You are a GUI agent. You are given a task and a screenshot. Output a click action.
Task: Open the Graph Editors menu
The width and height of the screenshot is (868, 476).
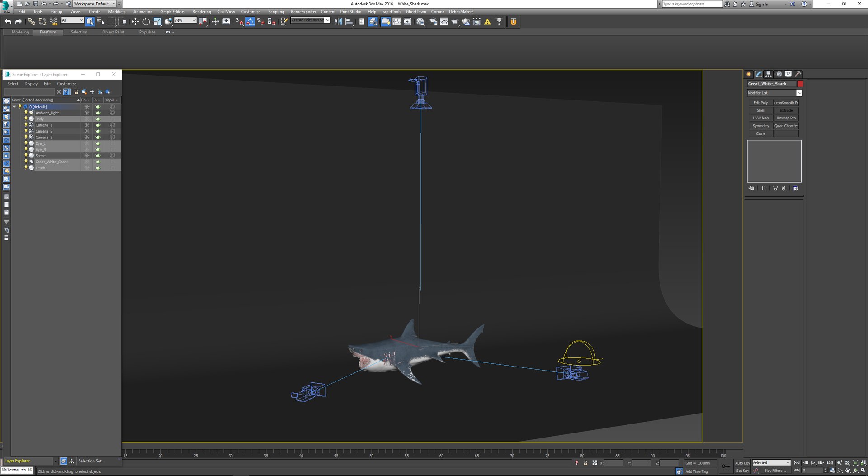point(172,12)
